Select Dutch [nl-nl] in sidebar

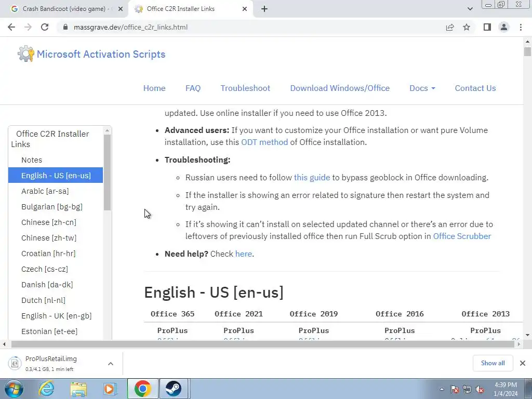point(43,300)
